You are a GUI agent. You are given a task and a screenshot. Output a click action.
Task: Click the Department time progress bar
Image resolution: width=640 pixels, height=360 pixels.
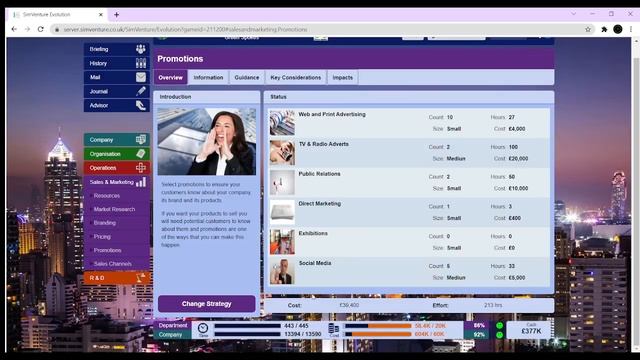[248, 326]
